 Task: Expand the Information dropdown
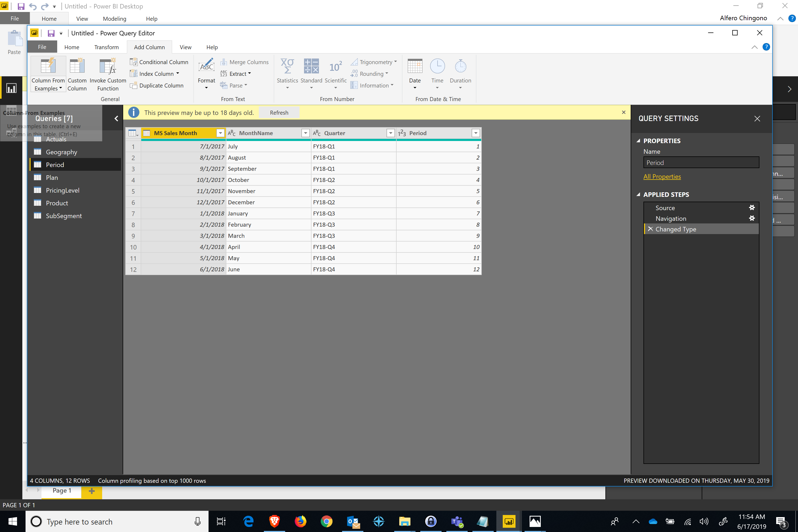pyautogui.click(x=392, y=85)
